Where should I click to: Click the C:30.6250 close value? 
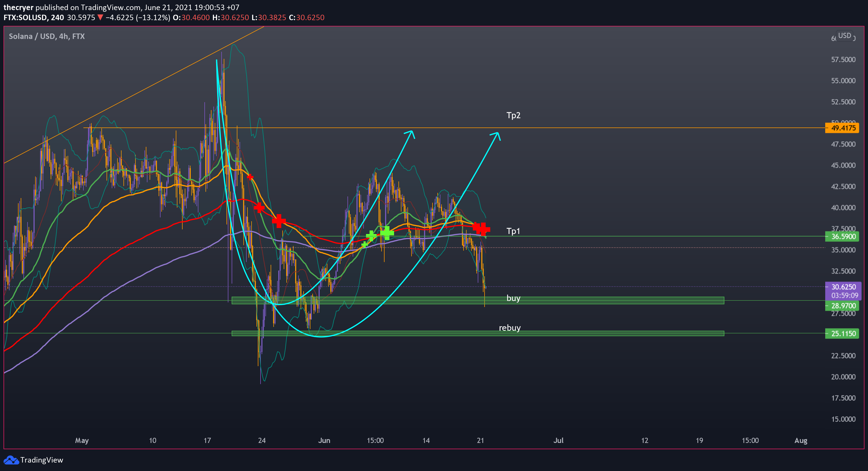307,17
